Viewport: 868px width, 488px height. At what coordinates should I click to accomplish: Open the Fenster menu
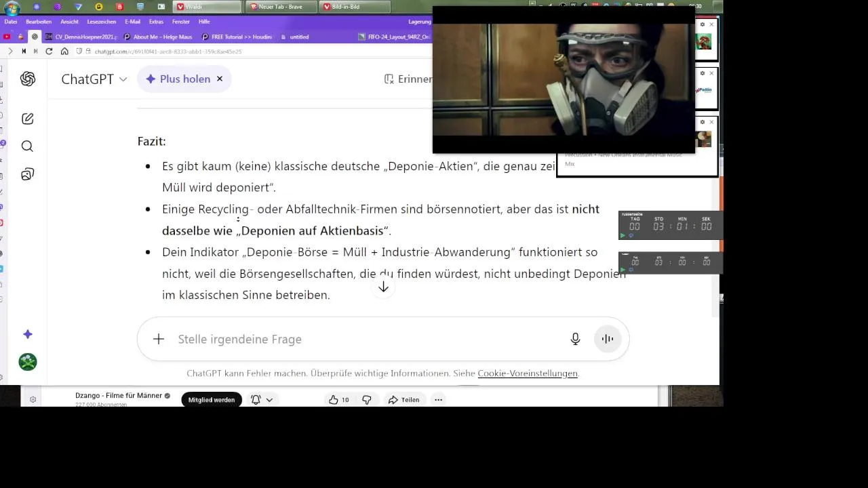pyautogui.click(x=181, y=22)
